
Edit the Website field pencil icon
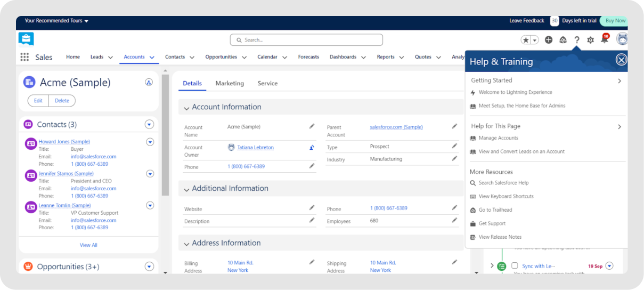click(x=312, y=207)
